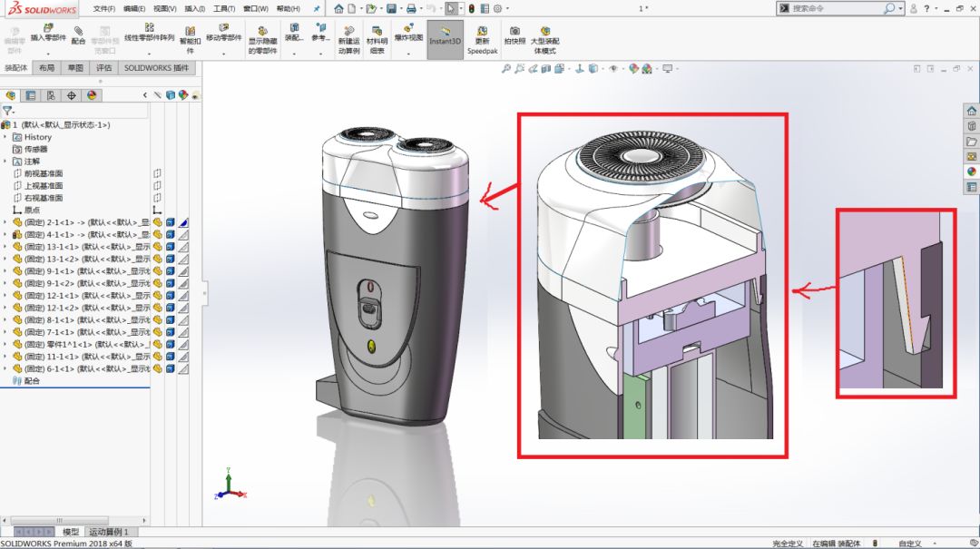Open the PropertyManager tab icon in panel

click(x=31, y=95)
